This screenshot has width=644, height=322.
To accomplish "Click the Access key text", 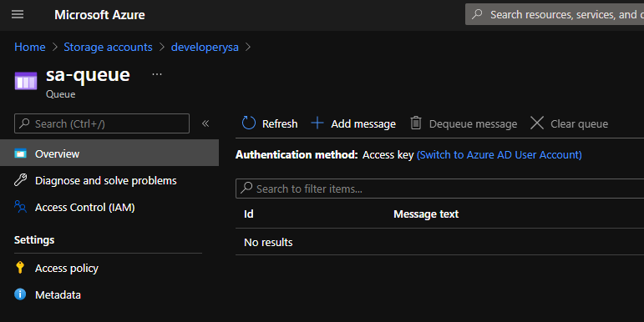I will click(x=388, y=155).
